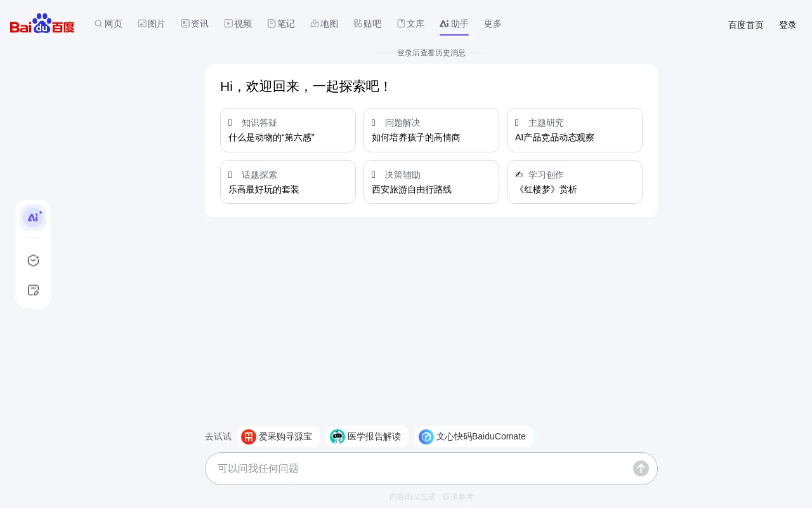Image resolution: width=812 pixels, height=508 pixels.
Task: Switch to the 图片 tab
Action: point(152,23)
